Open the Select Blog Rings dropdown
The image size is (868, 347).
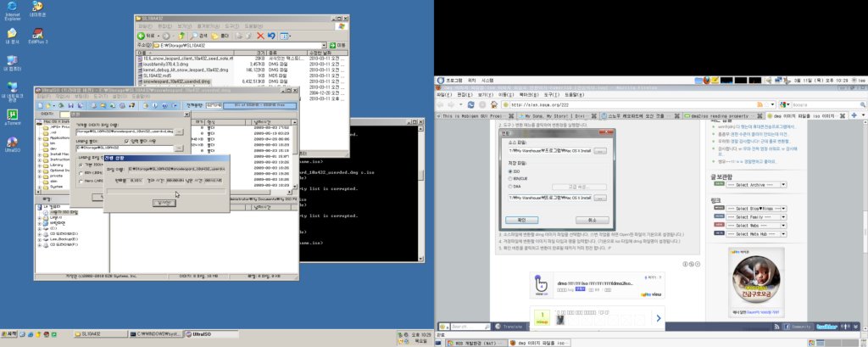(756, 209)
